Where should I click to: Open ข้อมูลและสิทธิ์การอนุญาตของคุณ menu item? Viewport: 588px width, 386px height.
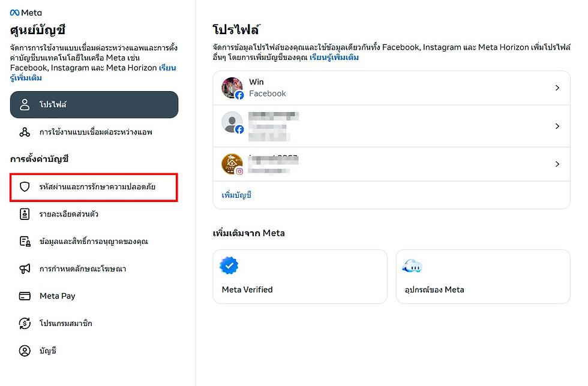pyautogui.click(x=94, y=242)
